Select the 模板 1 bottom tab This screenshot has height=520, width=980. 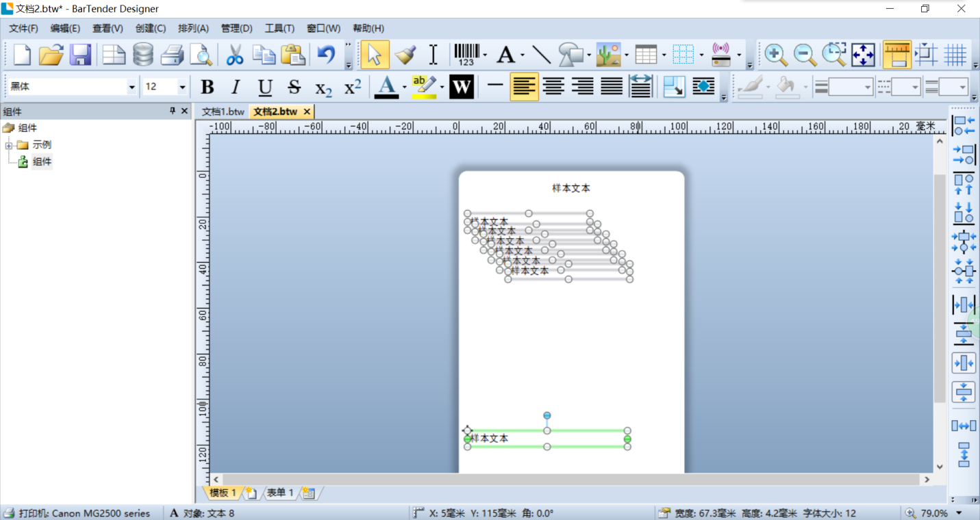click(x=223, y=493)
